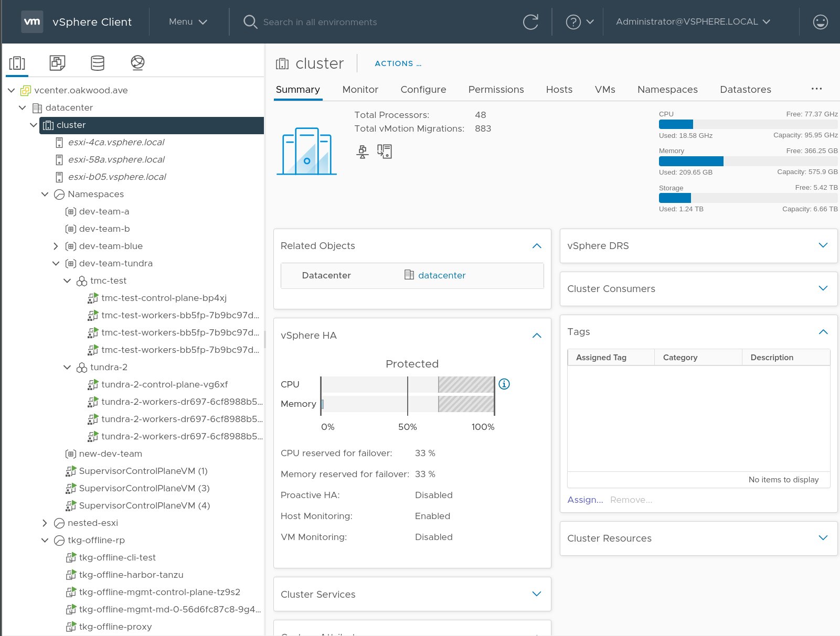Expand the nested-esxi resource pool

[45, 523]
